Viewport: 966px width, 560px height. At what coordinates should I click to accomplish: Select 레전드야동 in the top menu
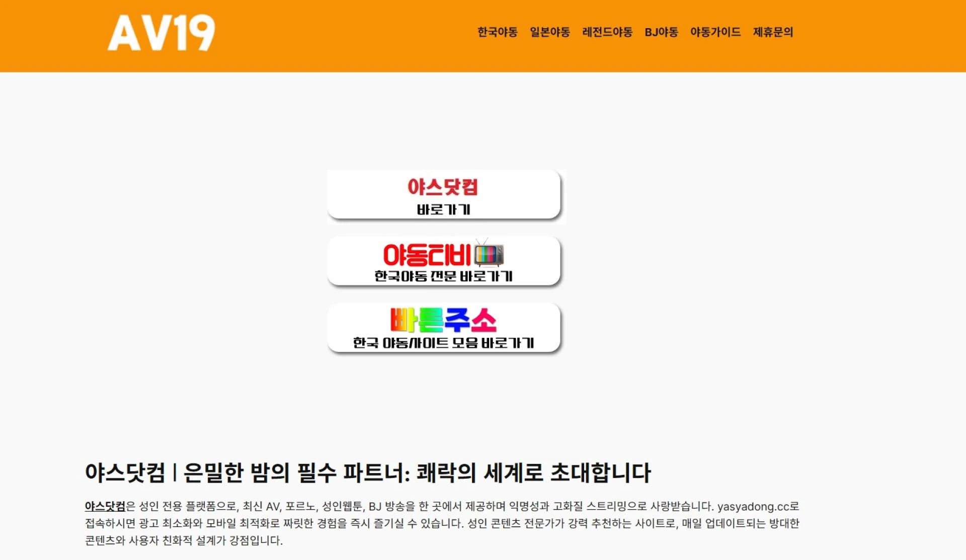pyautogui.click(x=608, y=32)
